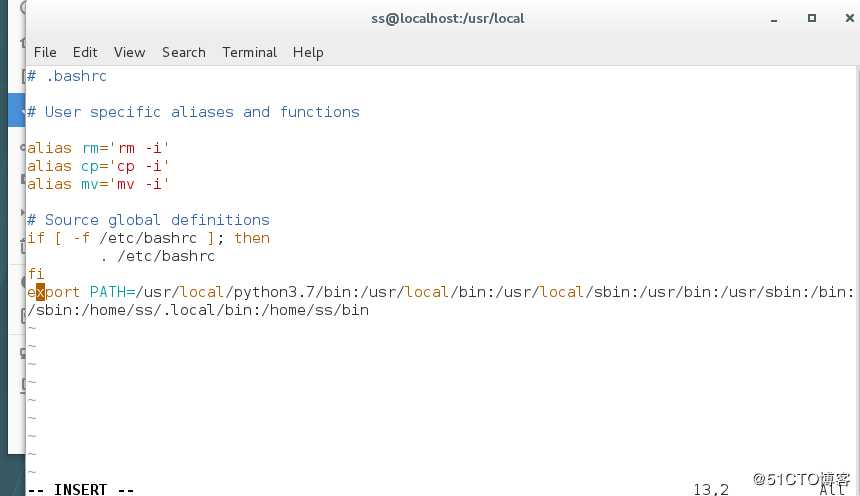Image resolution: width=860 pixels, height=496 pixels.
Task: Open the Terminal menu
Action: (x=250, y=52)
